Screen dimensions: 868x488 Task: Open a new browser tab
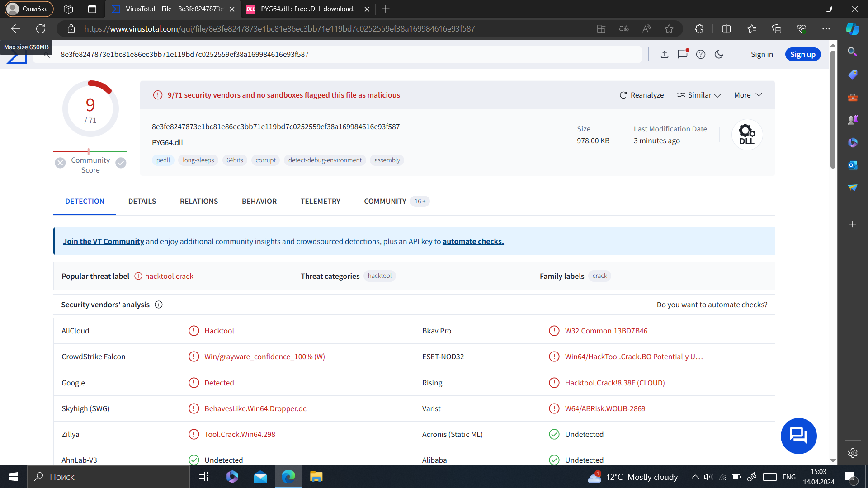coord(386,9)
